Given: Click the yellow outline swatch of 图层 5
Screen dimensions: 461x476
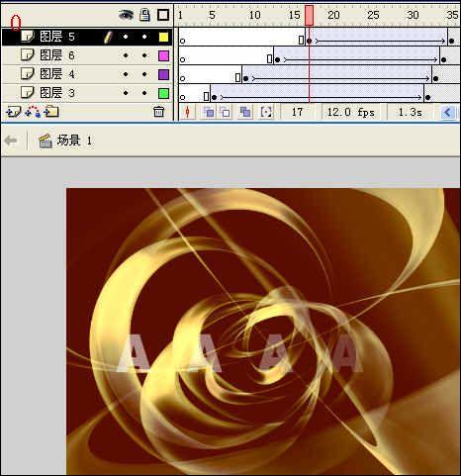Looking at the screenshot, I should 163,37.
